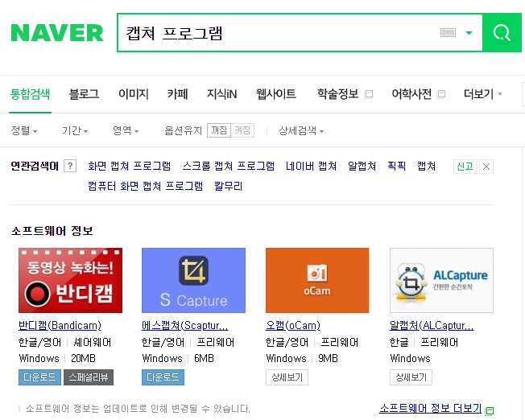Click the 셰어웨어 license text
Image resolution: width=525 pixels, height=420 pixels.
(93, 343)
